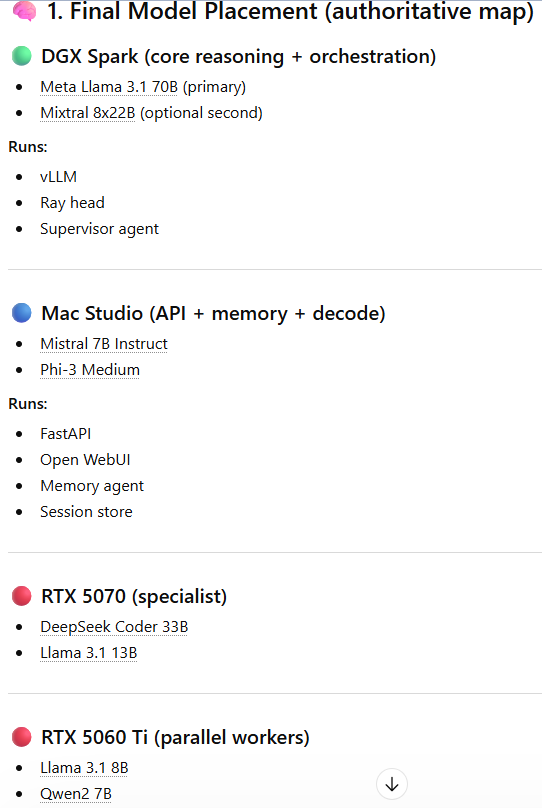The image size is (542, 808).
Task: Click the red circle beside RTX 5070
Action: click(x=22, y=596)
